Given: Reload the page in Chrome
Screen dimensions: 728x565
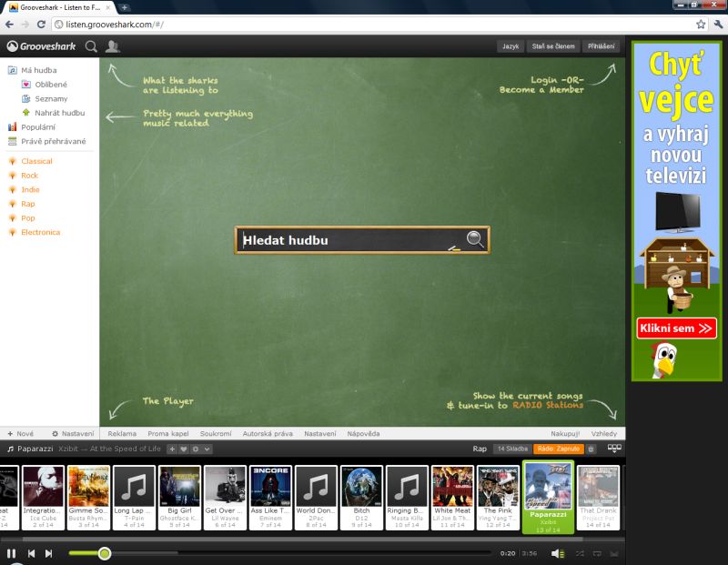Looking at the screenshot, I should (41, 25).
